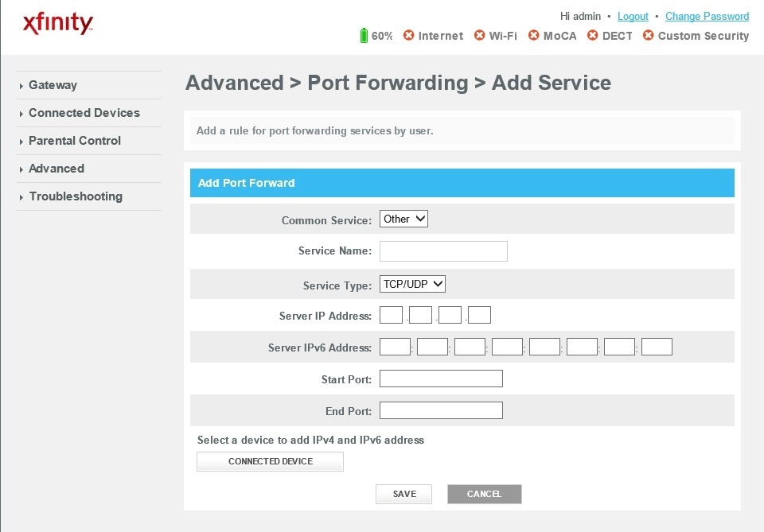
Task: Open the Troubleshooting menu section
Action: (x=75, y=196)
